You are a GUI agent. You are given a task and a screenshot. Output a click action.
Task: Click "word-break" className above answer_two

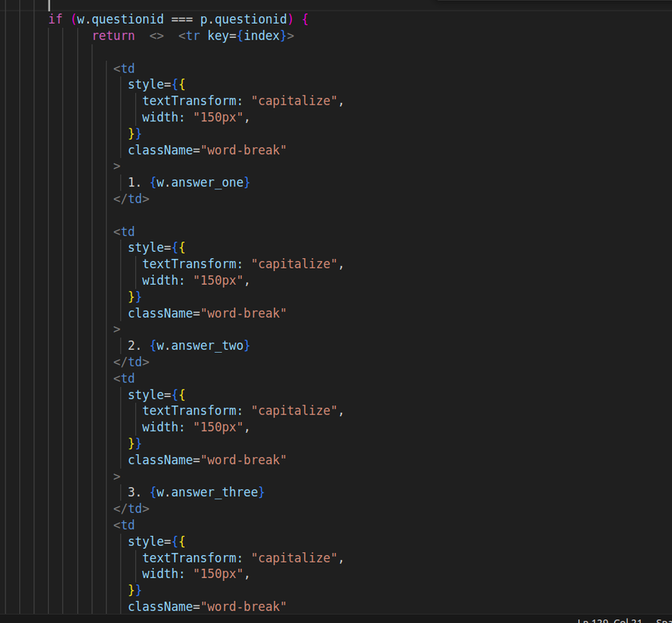click(244, 313)
